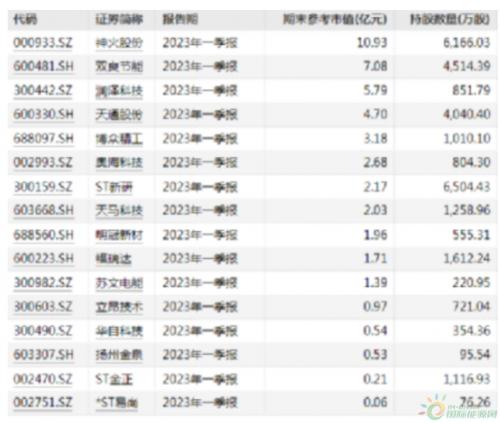Open stock code link 002993.SZ

43,162
